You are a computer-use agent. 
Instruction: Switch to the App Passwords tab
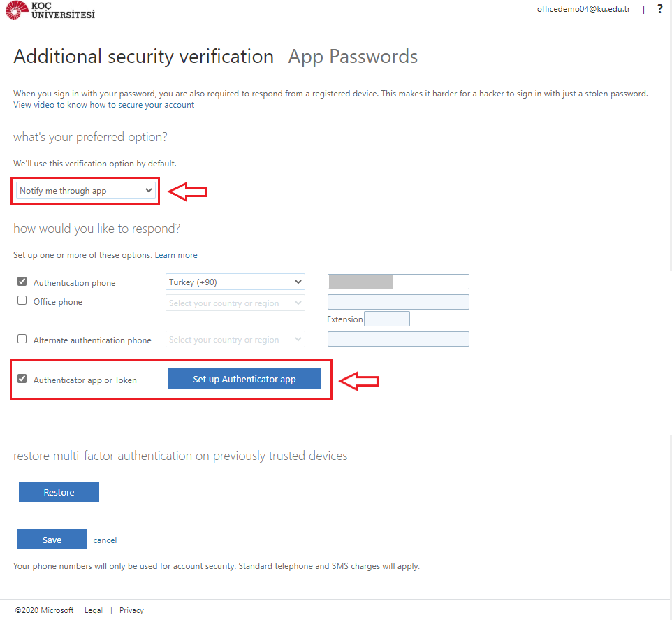tap(353, 57)
